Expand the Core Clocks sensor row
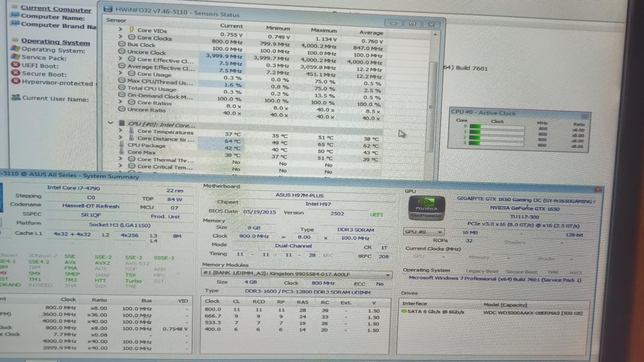The width and height of the screenshot is (644, 362). point(120,37)
